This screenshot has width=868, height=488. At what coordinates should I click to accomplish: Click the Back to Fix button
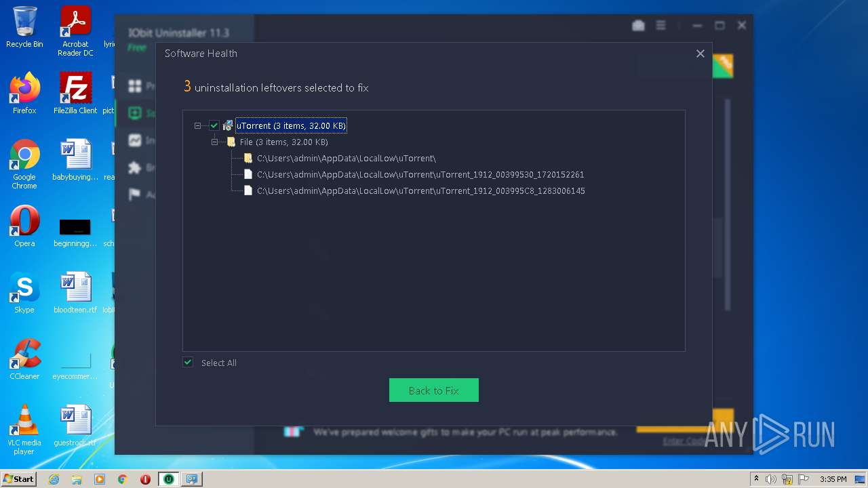tap(434, 390)
